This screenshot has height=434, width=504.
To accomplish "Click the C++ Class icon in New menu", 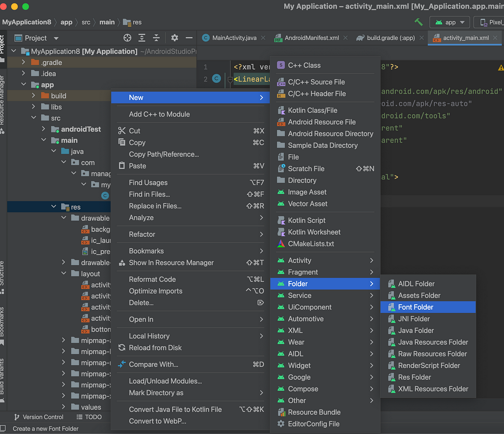I will 281,65.
